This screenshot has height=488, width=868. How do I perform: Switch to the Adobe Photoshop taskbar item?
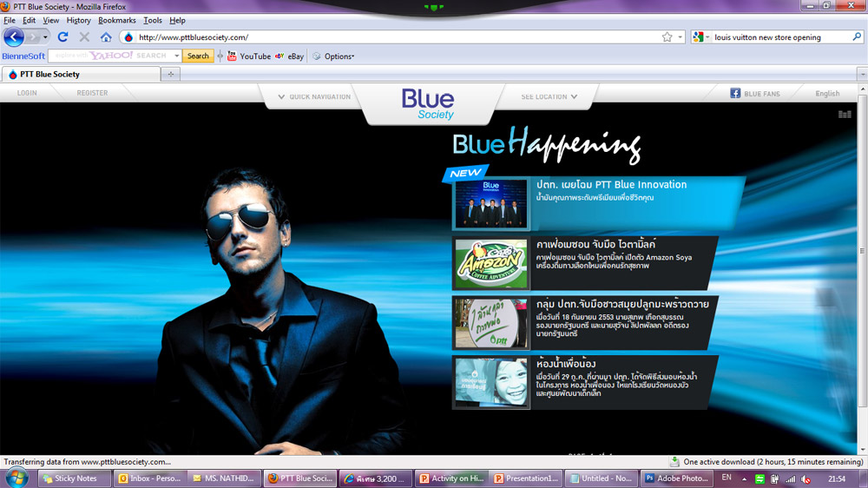pyautogui.click(x=677, y=478)
